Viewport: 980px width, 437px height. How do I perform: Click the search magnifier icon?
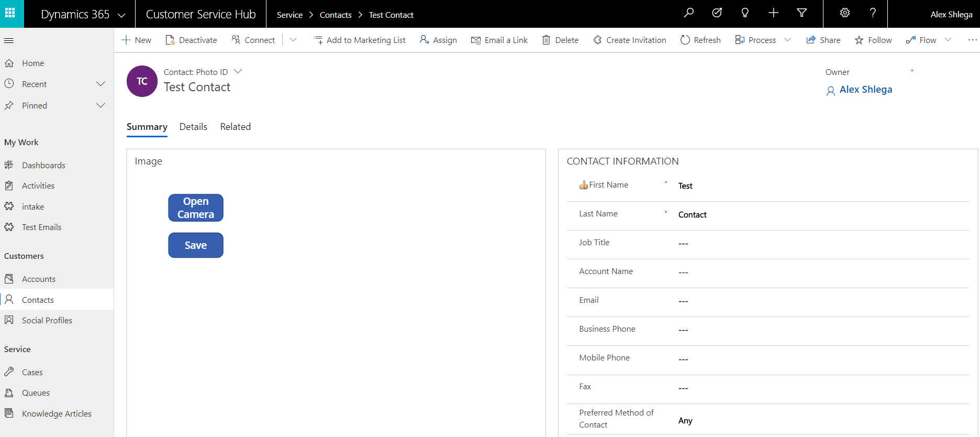(689, 13)
